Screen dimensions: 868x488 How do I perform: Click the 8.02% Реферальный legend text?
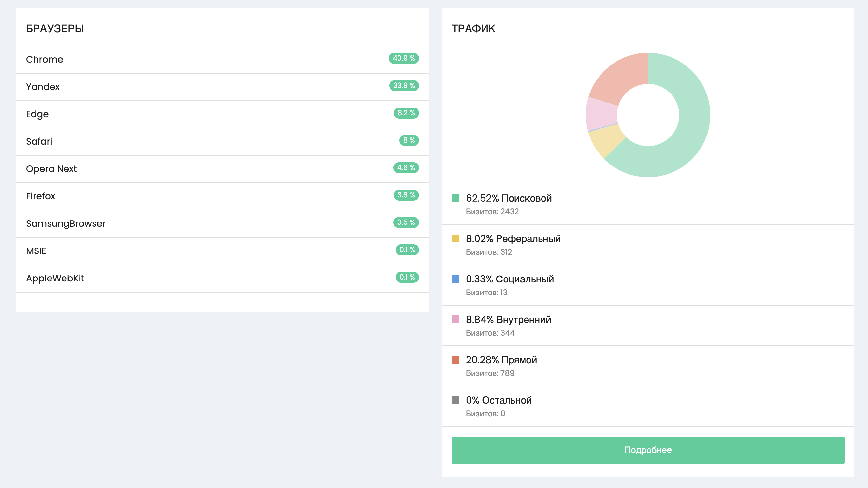pyautogui.click(x=513, y=239)
